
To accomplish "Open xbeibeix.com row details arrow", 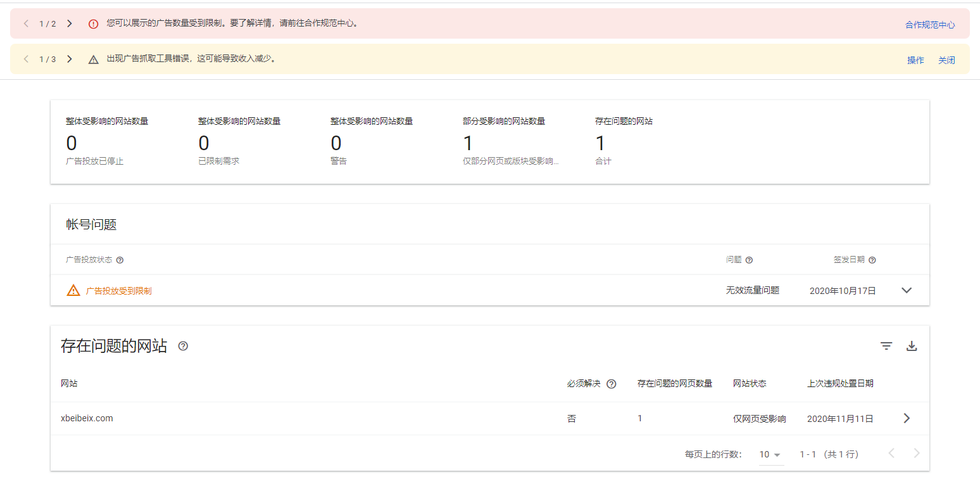I will click(x=907, y=418).
